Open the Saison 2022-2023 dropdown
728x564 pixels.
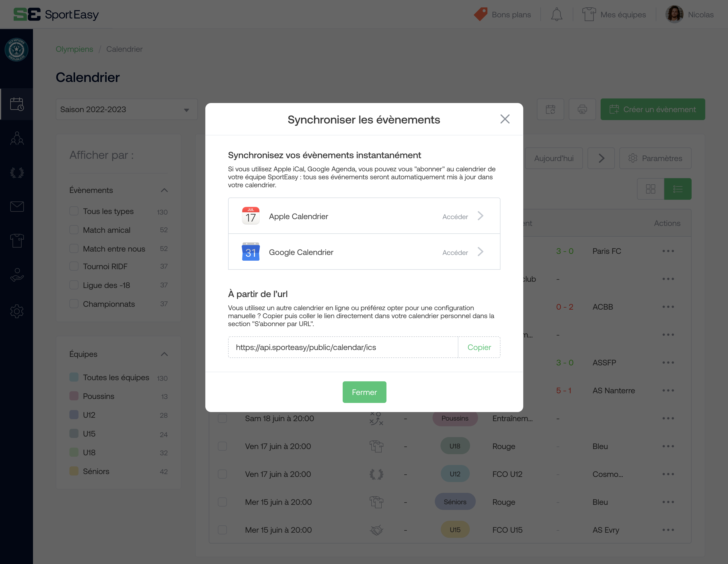[x=126, y=109]
